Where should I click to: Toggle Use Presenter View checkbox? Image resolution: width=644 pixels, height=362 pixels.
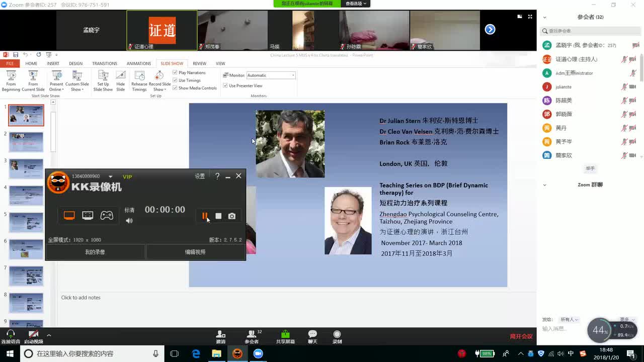[225, 85]
